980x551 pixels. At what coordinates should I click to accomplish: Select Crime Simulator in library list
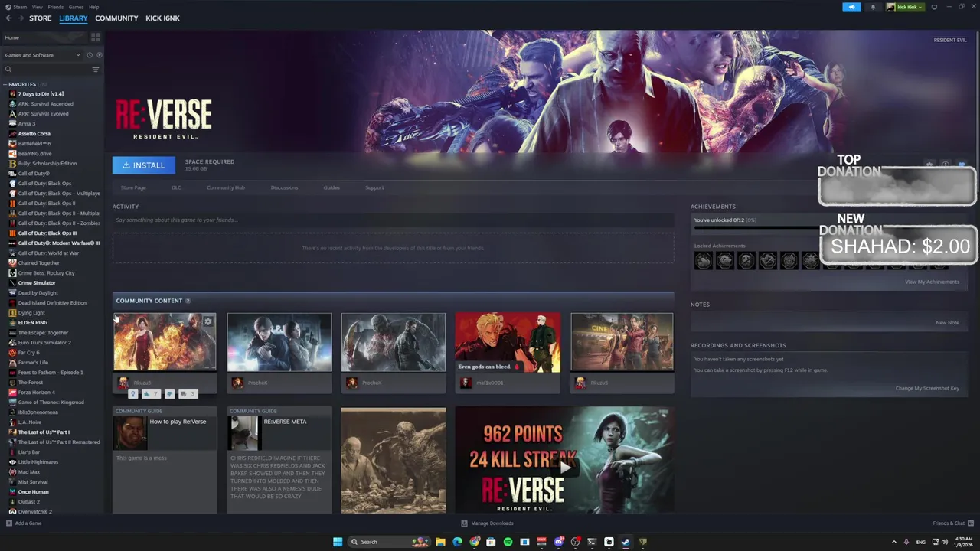[37, 283]
